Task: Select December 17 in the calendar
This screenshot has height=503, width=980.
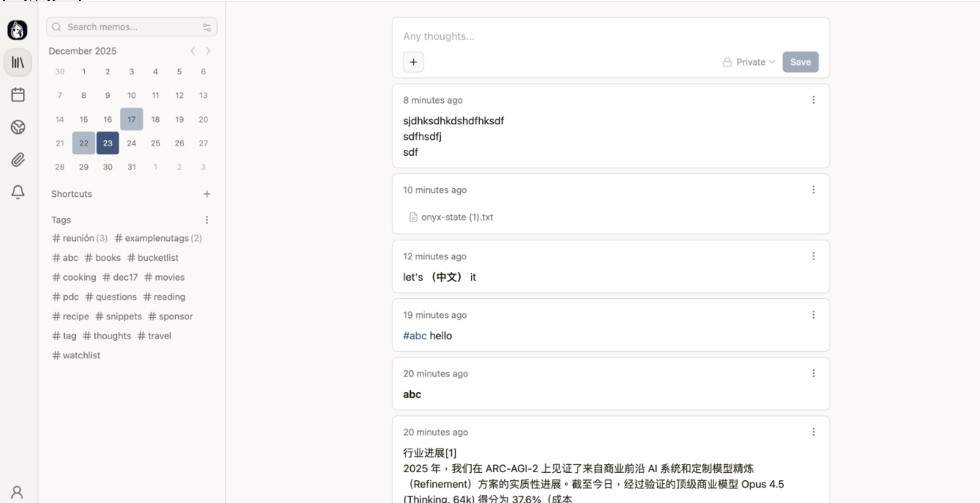Action: [131, 119]
